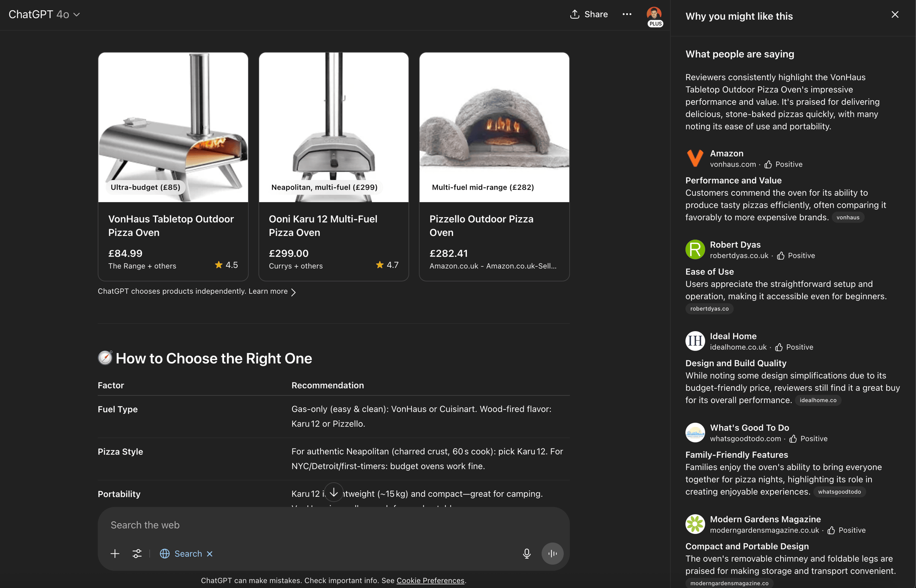Click the Cookie Preferences link
The height and width of the screenshot is (588, 916).
pos(430,580)
